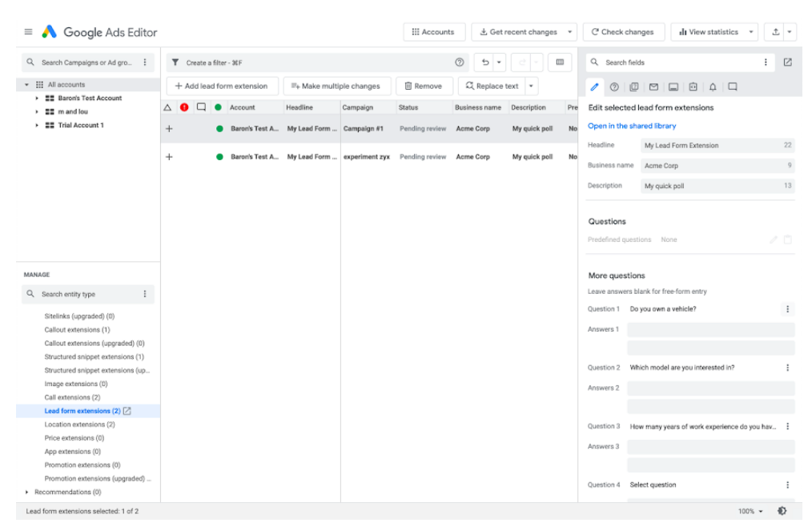Click Get recent changes button
The height and width of the screenshot is (531, 812).
pyautogui.click(x=518, y=32)
